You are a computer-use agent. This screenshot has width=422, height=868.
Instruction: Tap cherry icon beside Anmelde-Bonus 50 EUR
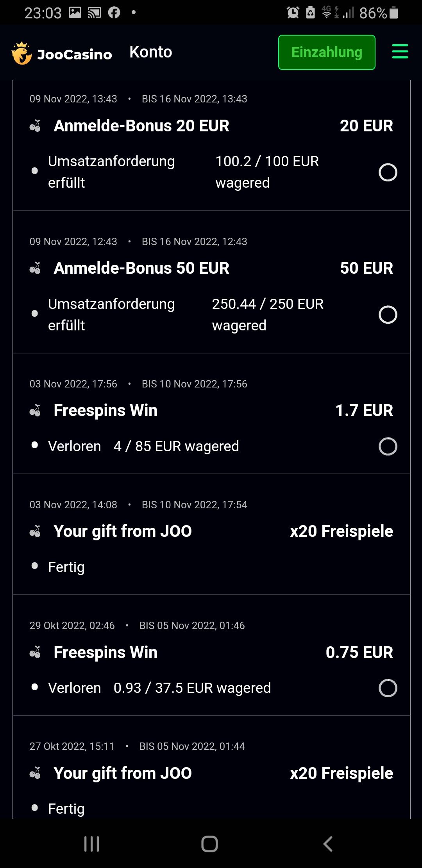pyautogui.click(x=35, y=269)
